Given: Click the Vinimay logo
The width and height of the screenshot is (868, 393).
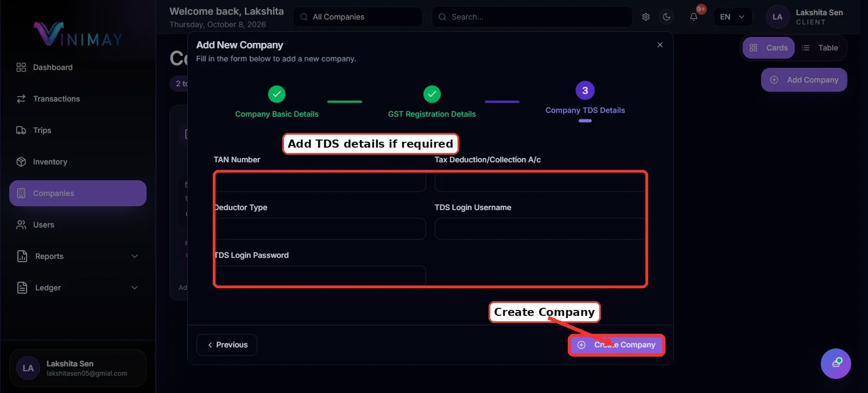Looking at the screenshot, I should pos(78,34).
